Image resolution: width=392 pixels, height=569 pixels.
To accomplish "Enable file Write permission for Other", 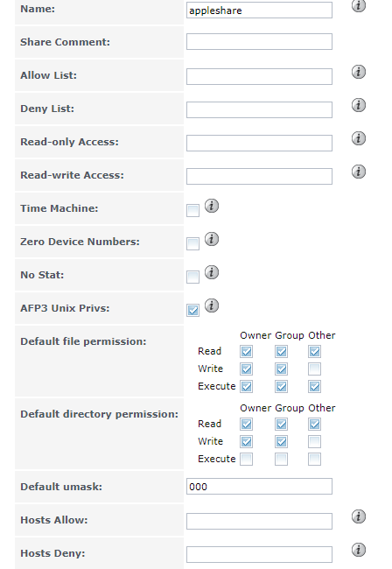I will click(x=314, y=369).
